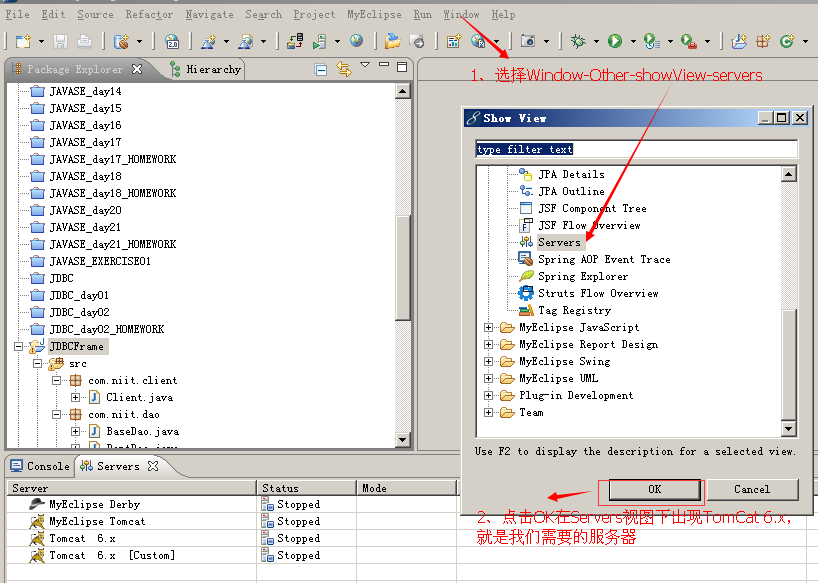This screenshot has width=818, height=583.
Task: Open the Debug dropdown arrow
Action: pyautogui.click(x=596, y=41)
